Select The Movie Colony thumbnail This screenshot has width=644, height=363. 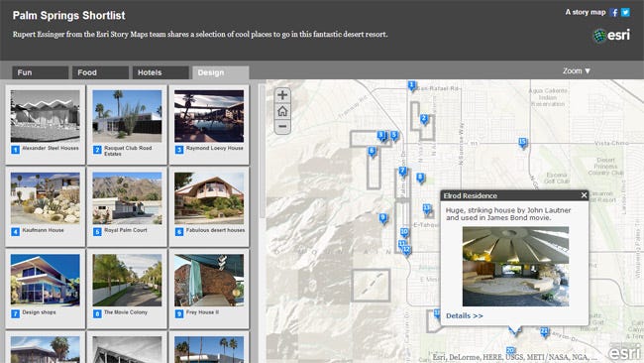(127, 280)
